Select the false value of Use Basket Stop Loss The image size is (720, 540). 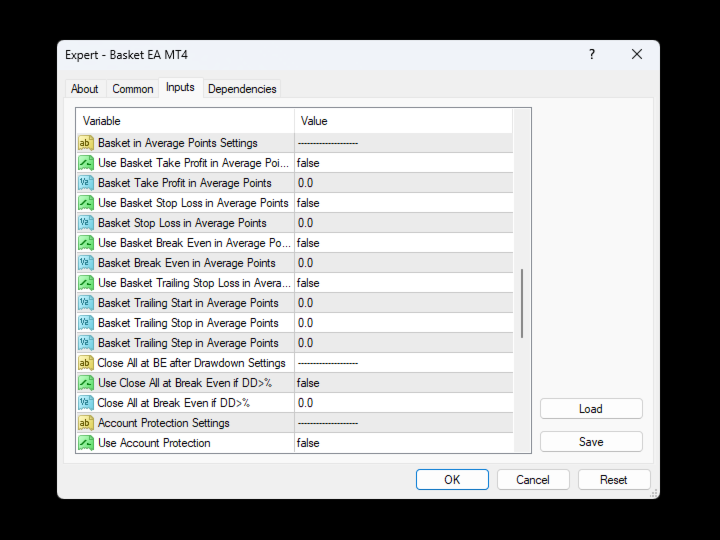pos(308,203)
